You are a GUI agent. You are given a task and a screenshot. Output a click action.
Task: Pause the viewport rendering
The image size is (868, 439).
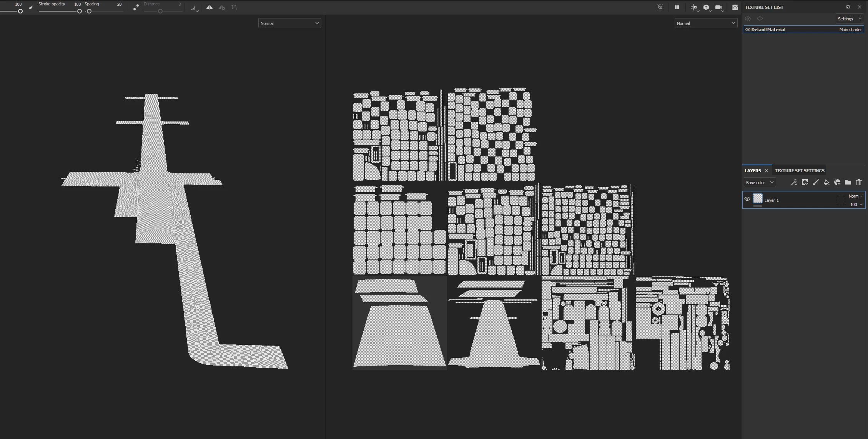[x=677, y=7]
